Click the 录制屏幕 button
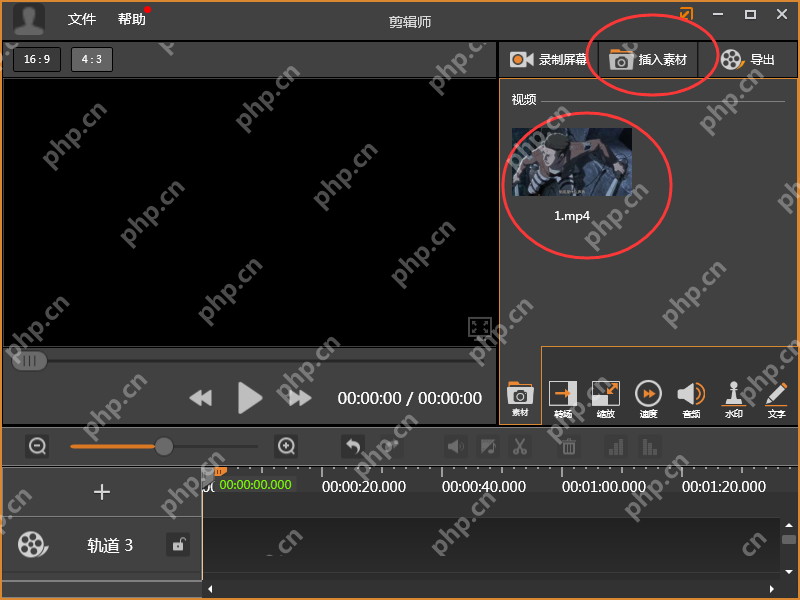 (x=549, y=60)
